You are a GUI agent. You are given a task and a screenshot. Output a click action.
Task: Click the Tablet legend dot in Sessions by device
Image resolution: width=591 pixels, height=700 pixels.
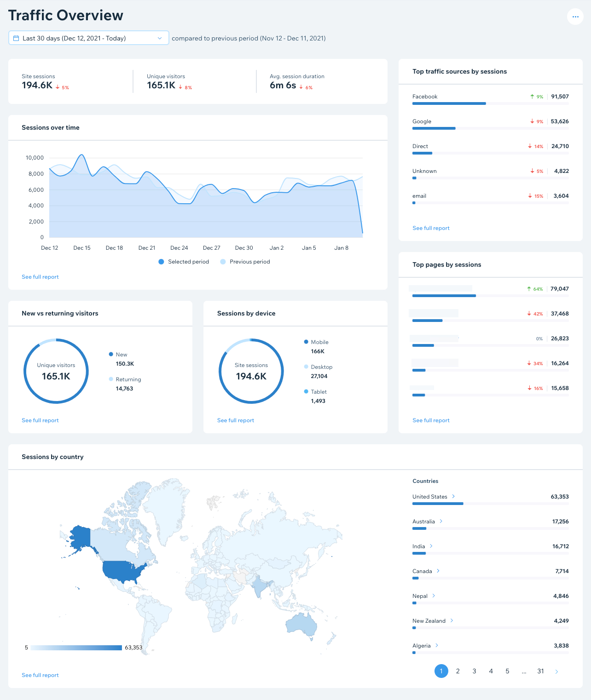pos(306,391)
